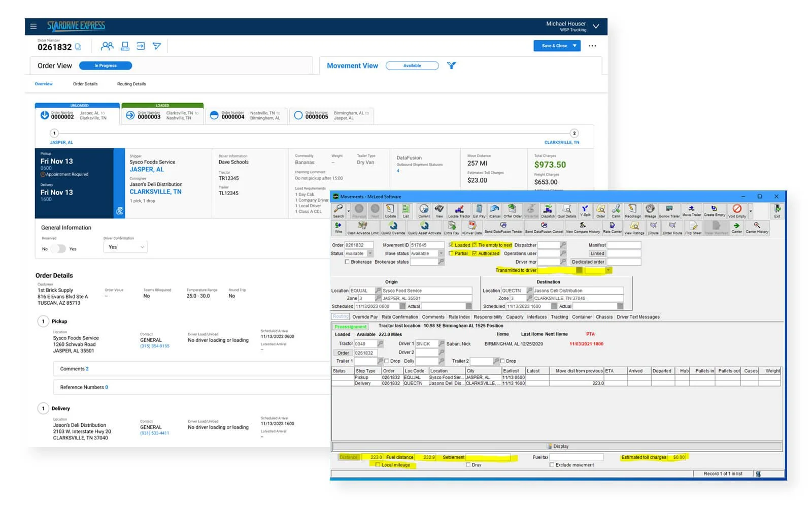
Task: Click the Update toolbar icon
Action: (390, 211)
